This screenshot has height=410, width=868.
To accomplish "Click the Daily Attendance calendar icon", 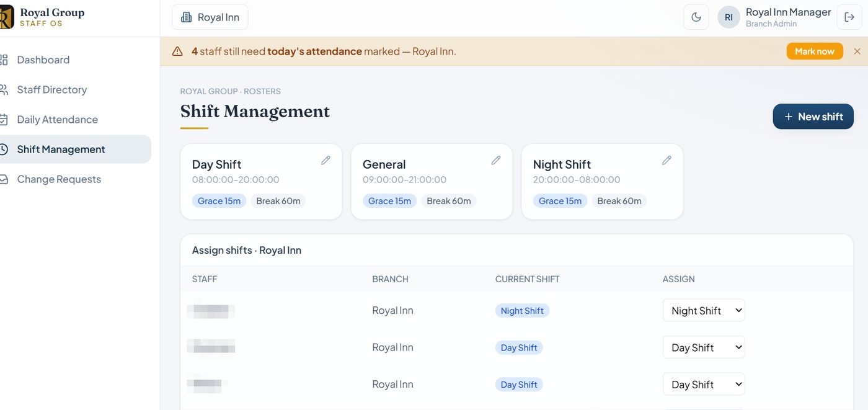I will (x=4, y=120).
